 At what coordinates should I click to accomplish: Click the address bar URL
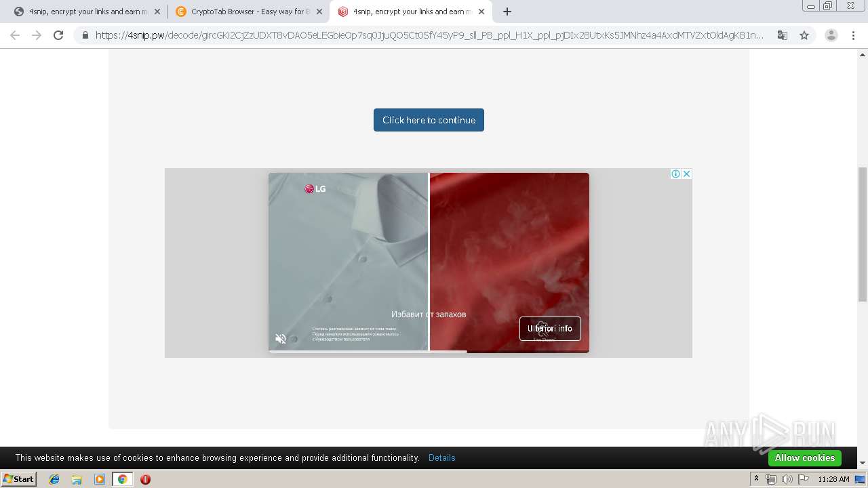tap(429, 35)
